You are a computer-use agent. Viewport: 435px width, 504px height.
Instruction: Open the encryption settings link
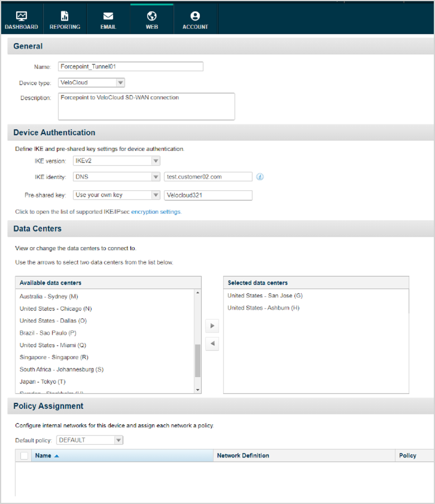tap(156, 212)
